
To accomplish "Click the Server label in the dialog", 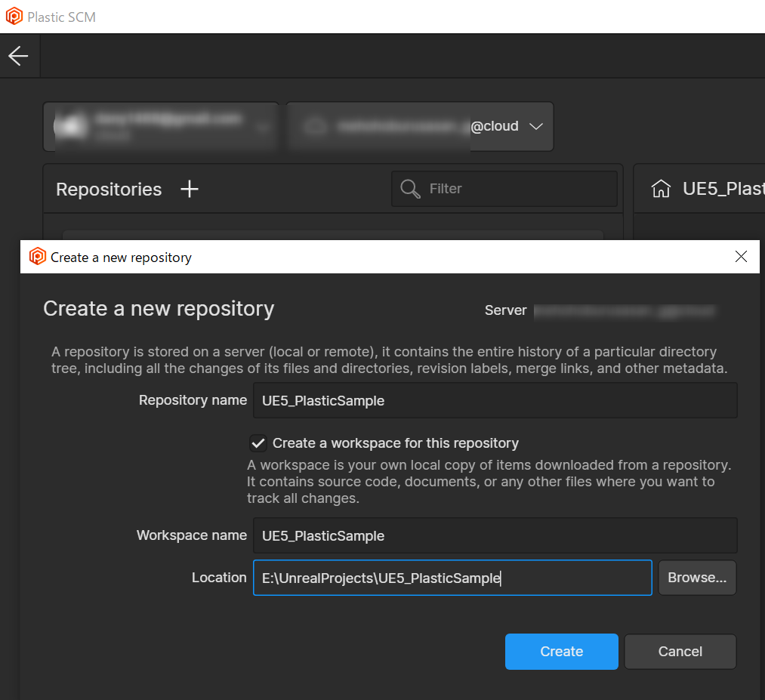I will pyautogui.click(x=505, y=310).
